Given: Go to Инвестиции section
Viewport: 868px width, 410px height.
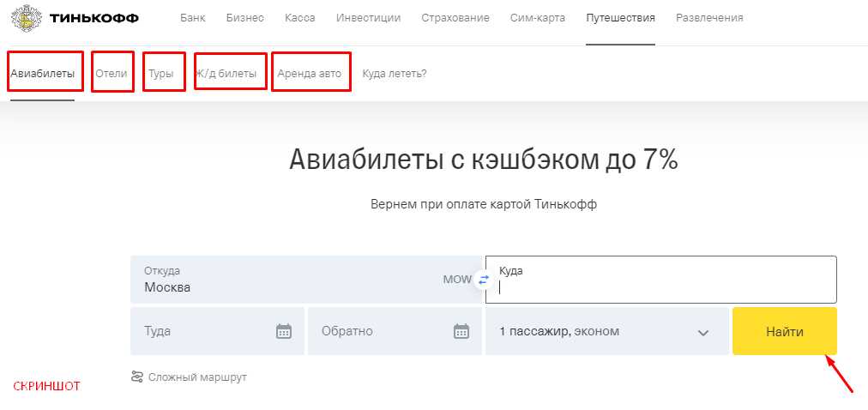Looking at the screenshot, I should (368, 18).
